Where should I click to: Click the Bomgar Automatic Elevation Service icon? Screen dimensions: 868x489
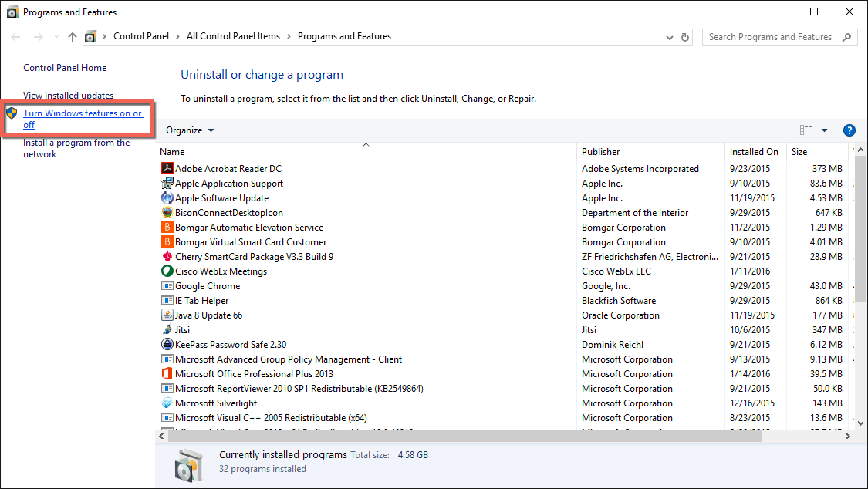coord(167,227)
